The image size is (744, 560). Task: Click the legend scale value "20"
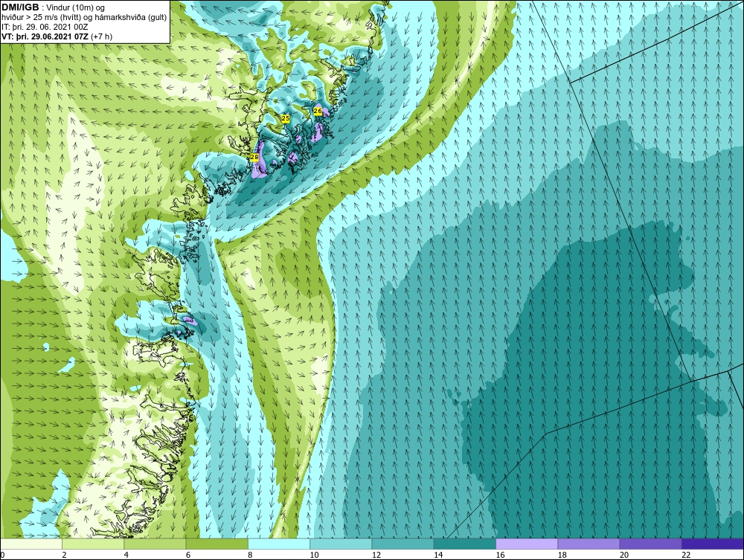[624, 555]
